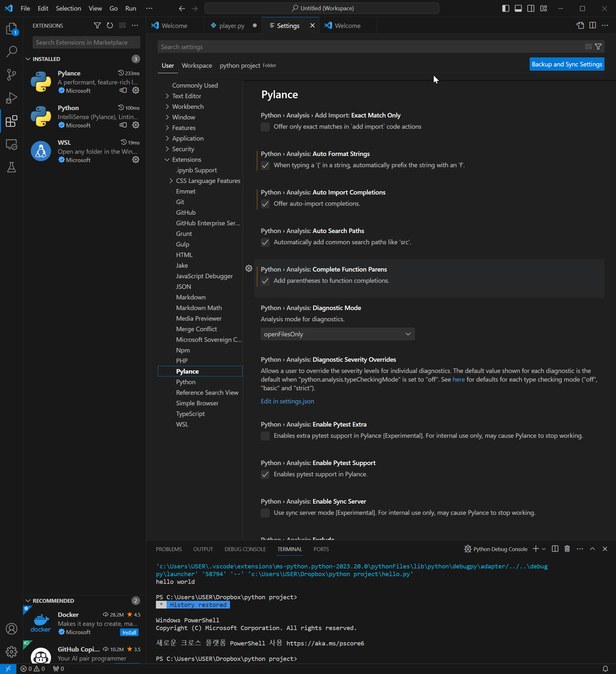The image size is (616, 674).
Task: Clear extensions search results icon
Action: [122, 25]
